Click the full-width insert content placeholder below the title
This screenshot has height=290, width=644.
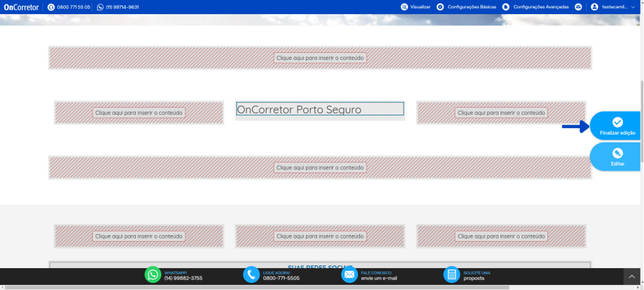click(x=320, y=168)
